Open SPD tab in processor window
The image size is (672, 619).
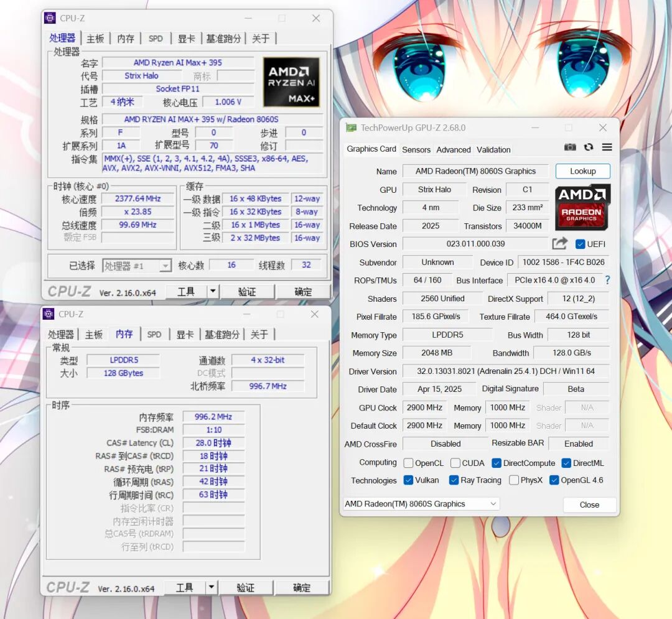coord(156,39)
